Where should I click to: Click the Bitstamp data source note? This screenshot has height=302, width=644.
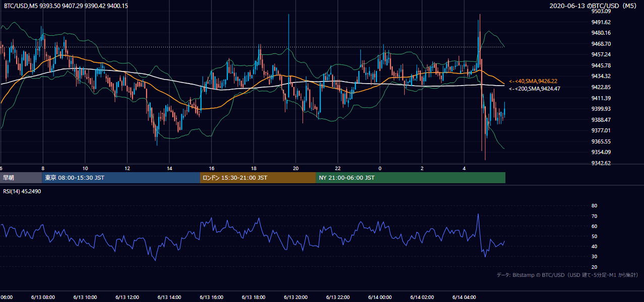pos(567,275)
